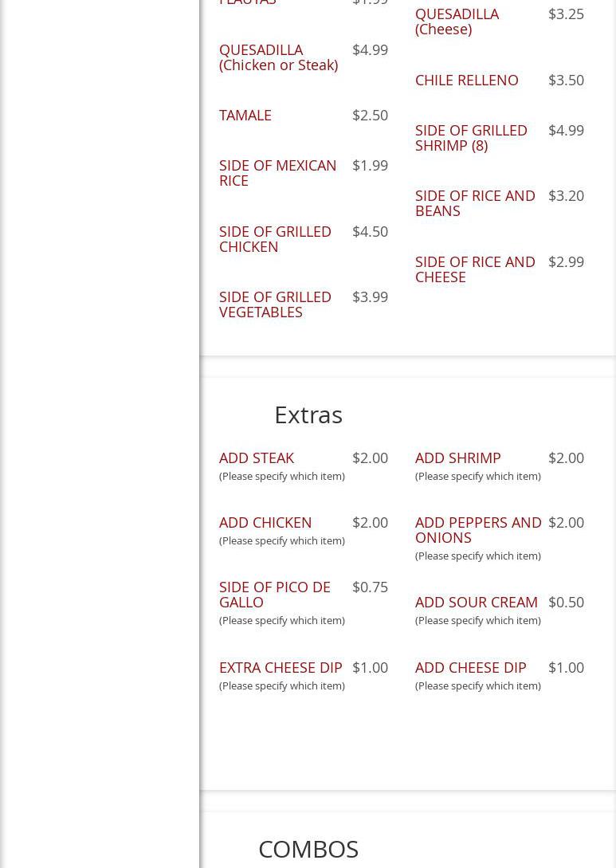
Task: Select Side of Grilled Vegetables
Action: pos(275,304)
